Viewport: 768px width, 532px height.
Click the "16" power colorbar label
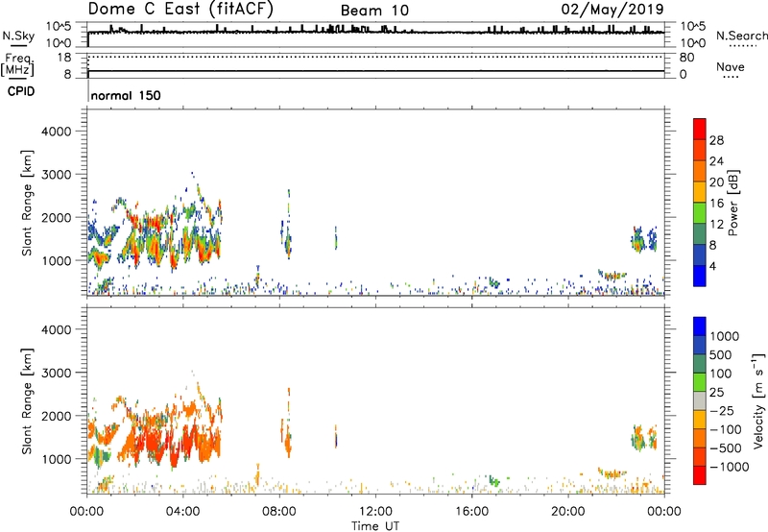(716, 204)
